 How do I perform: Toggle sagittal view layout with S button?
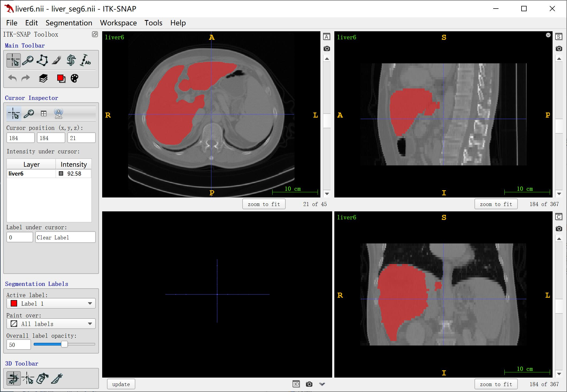[559, 37]
